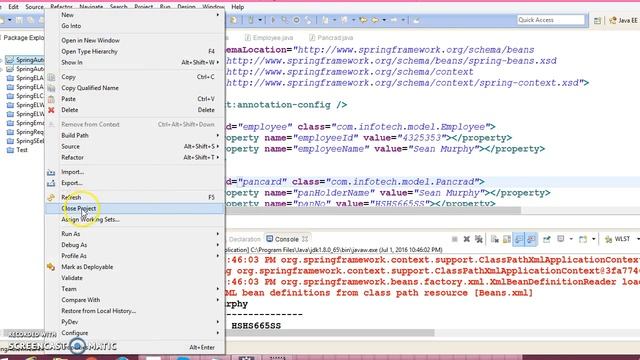Choose Copy Qualified Name
640x360 pixels.
[x=135, y=88]
